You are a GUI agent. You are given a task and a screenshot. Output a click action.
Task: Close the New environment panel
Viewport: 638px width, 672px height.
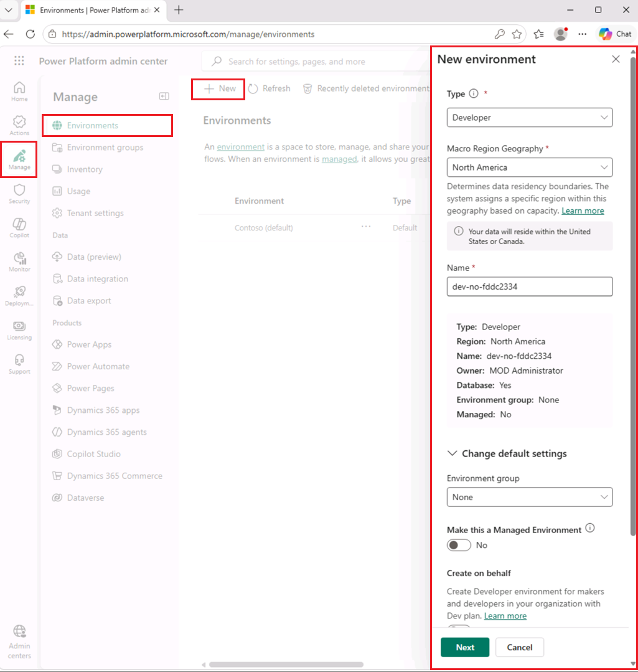click(x=616, y=59)
